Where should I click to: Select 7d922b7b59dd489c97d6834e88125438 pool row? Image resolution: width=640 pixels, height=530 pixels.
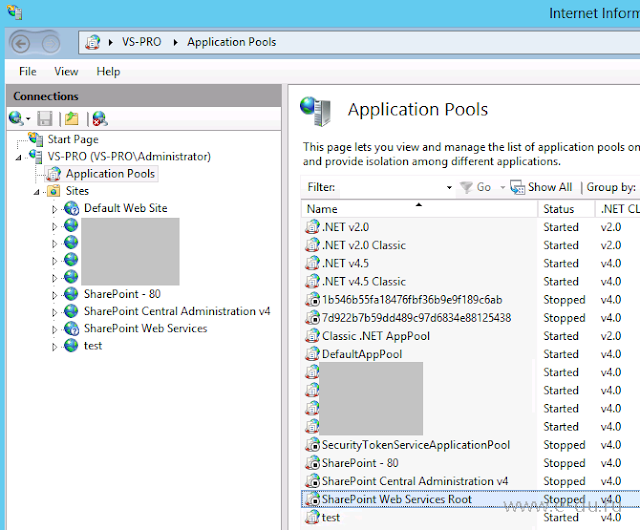coord(471,318)
